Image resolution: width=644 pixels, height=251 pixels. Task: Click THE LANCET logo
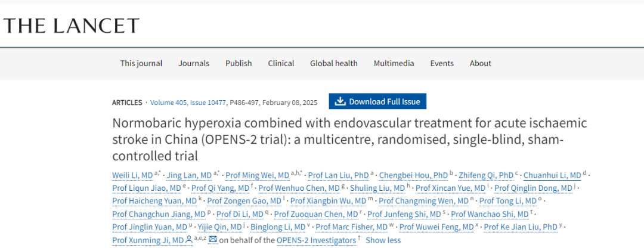coord(71,25)
